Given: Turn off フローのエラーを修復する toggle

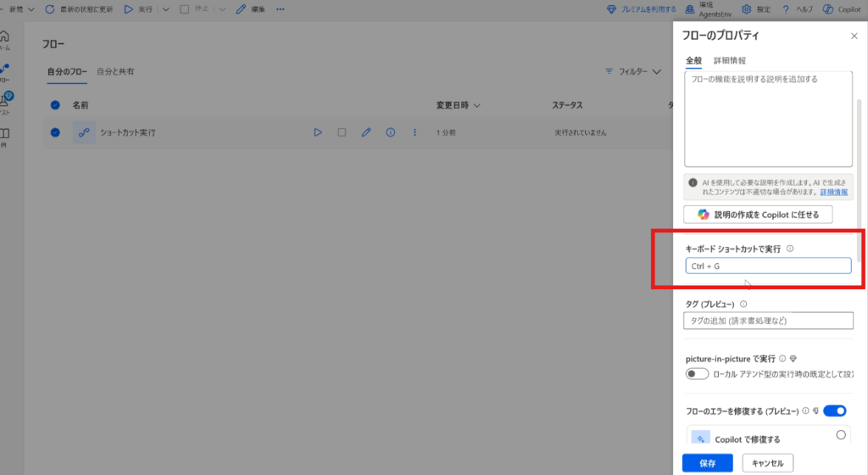Looking at the screenshot, I should click(x=834, y=411).
